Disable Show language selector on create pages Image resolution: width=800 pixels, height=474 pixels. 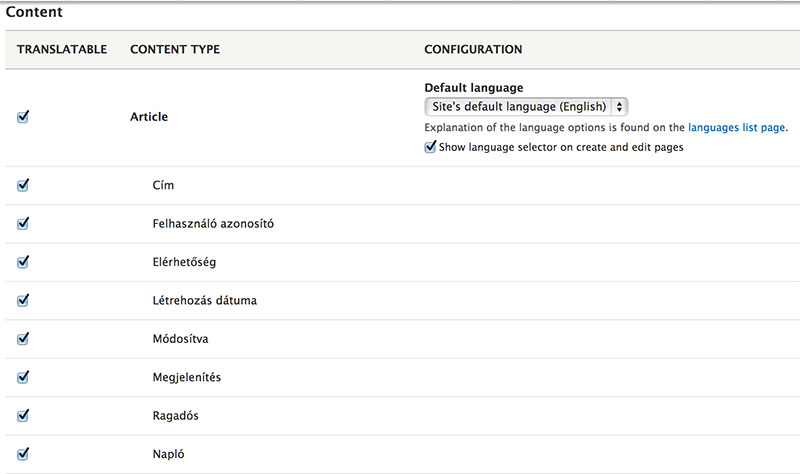click(x=430, y=147)
